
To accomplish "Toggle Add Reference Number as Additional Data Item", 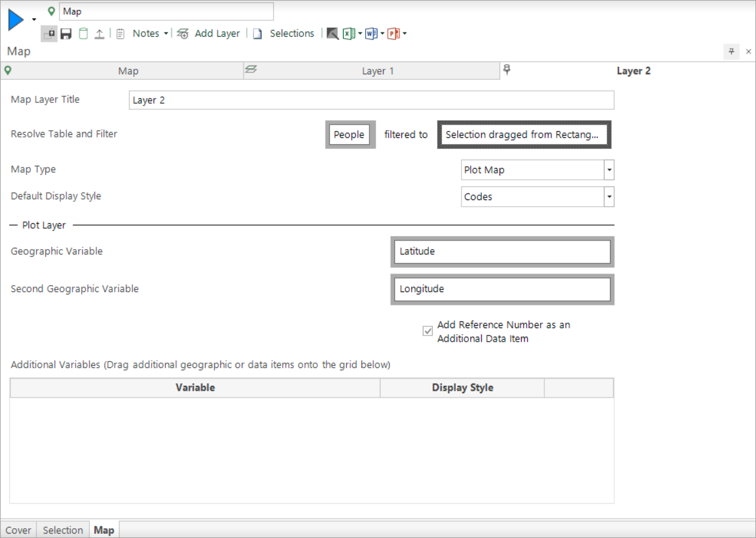I will 428,331.
